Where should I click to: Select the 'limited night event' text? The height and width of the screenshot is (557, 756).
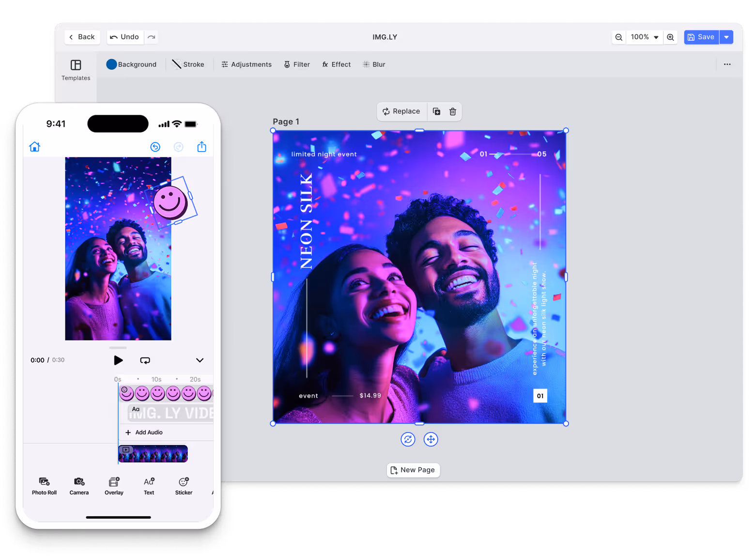pyautogui.click(x=324, y=154)
